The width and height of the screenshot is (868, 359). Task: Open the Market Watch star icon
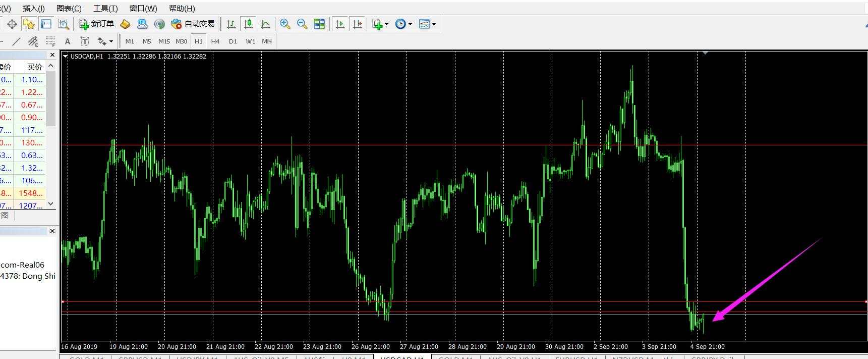tap(29, 24)
